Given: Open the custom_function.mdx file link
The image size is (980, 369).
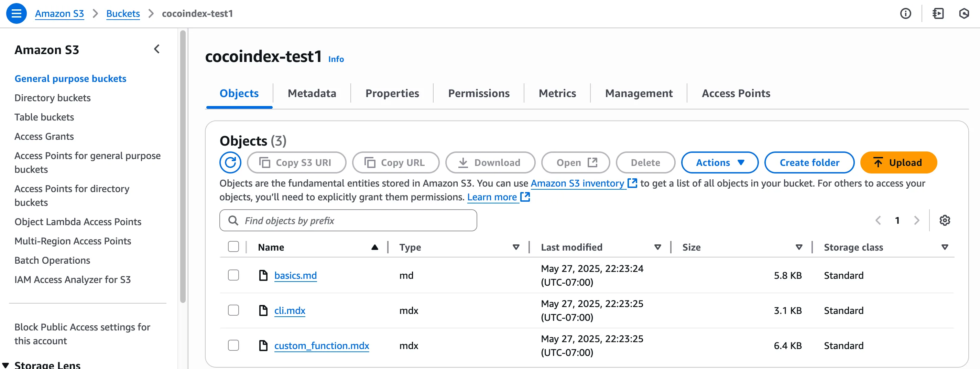Looking at the screenshot, I should [322, 345].
